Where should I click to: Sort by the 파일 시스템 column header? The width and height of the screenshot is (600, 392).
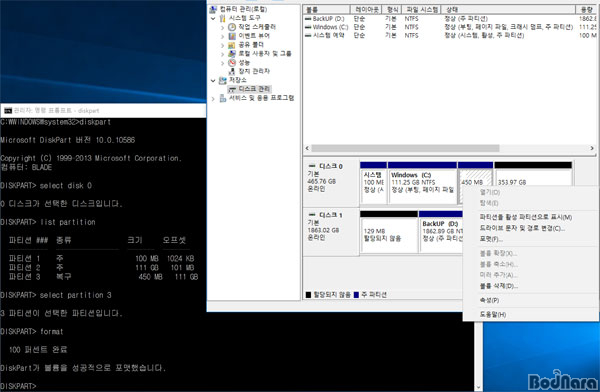point(422,10)
